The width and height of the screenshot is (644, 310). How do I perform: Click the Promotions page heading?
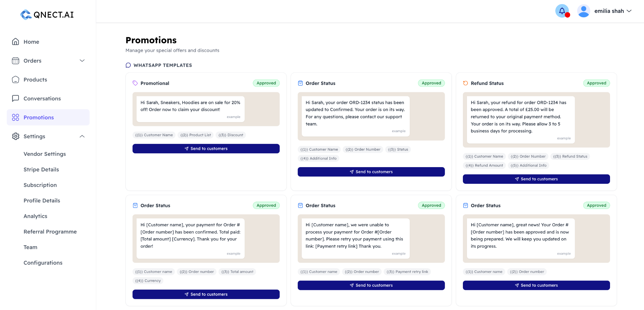click(x=151, y=40)
